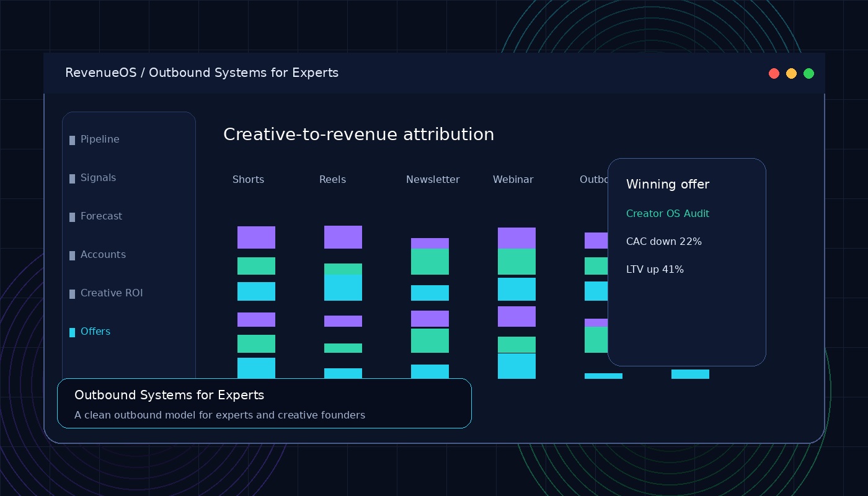Click the "Winning offer" card heading
The height and width of the screenshot is (496, 868).
(668, 185)
